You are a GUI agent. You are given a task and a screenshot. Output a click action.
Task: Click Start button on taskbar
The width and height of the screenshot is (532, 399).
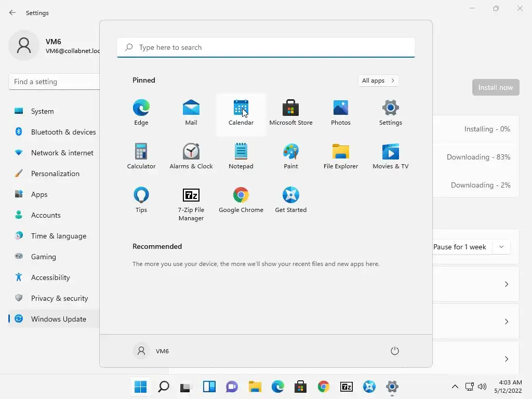[140, 387]
